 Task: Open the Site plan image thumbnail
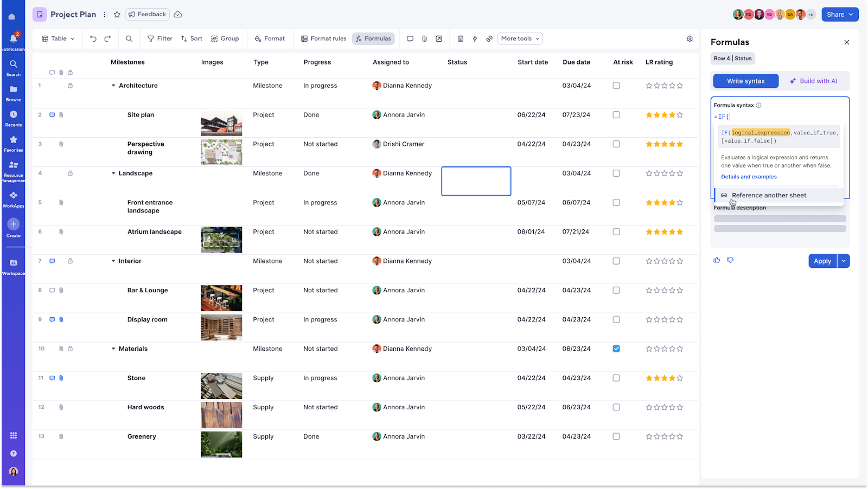(x=221, y=123)
